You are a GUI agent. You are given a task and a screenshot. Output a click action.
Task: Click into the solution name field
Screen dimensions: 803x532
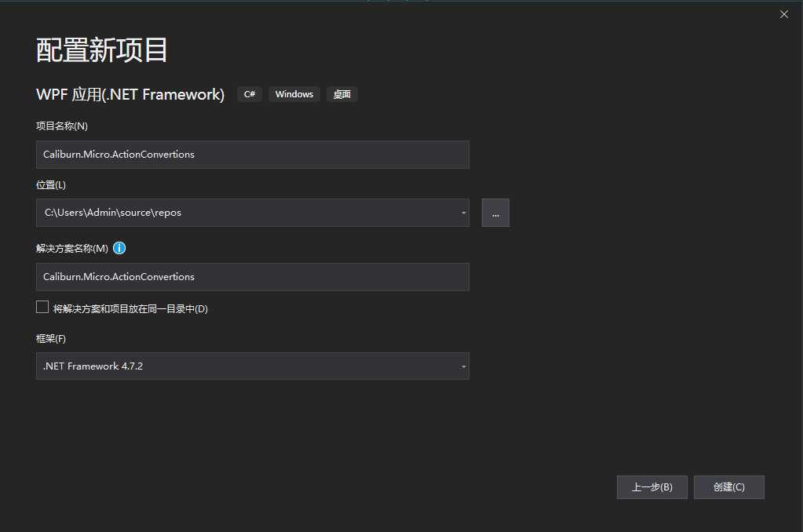pyautogui.click(x=253, y=277)
